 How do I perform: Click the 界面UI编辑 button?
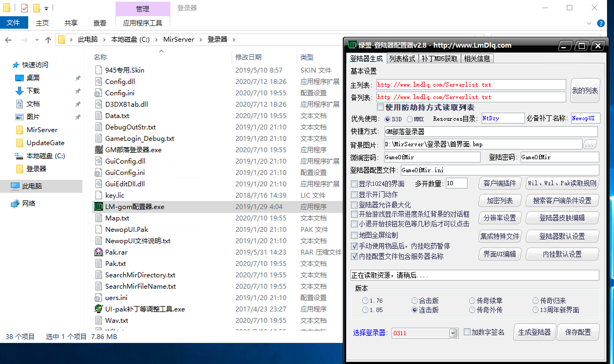[x=500, y=254]
